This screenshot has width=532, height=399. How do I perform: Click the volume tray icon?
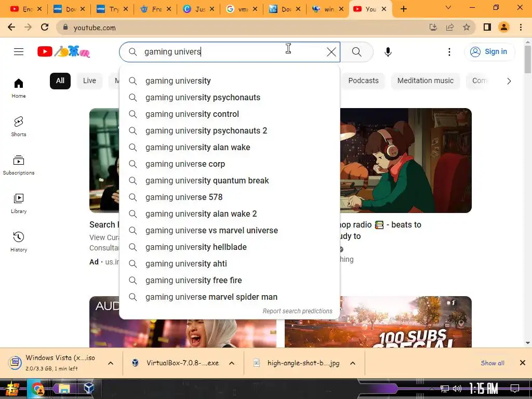click(457, 389)
